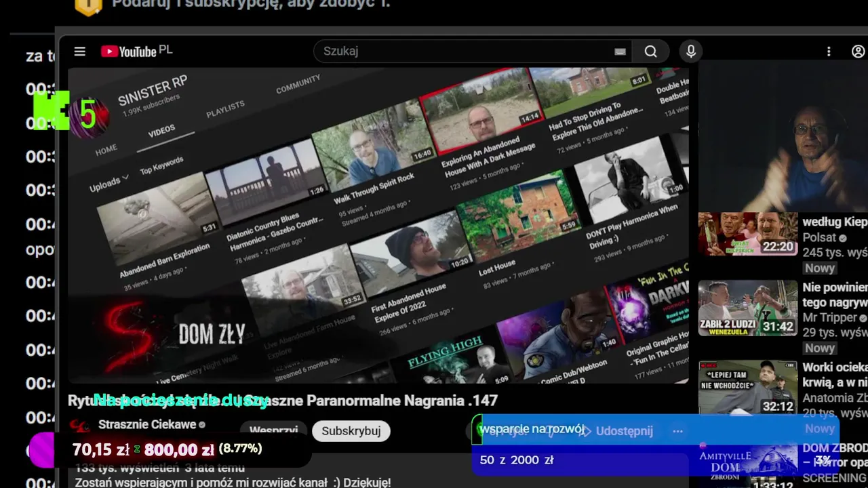The height and width of the screenshot is (488, 868).
Task: Open the 'Worki ocieka' video title
Action: tap(835, 375)
